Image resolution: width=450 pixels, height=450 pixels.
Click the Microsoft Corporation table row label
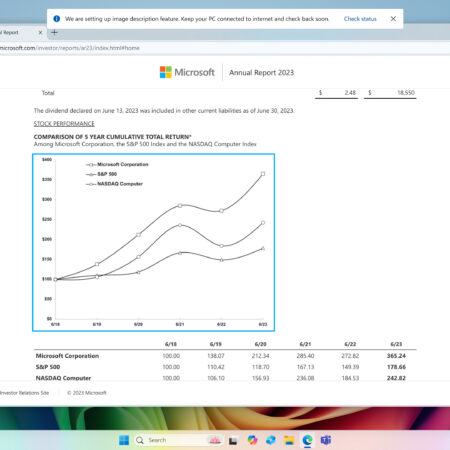click(x=67, y=356)
